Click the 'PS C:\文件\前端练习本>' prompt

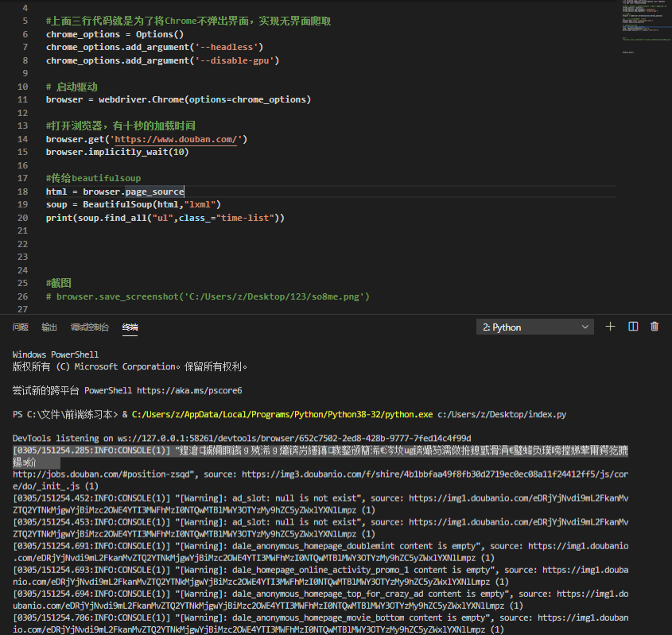pyautogui.click(x=64, y=415)
